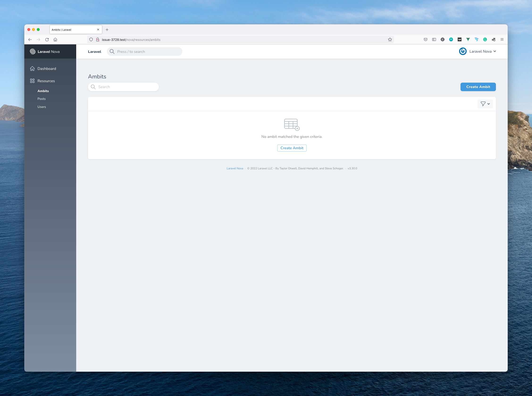
Task: Go to the browser home page
Action: [55, 39]
